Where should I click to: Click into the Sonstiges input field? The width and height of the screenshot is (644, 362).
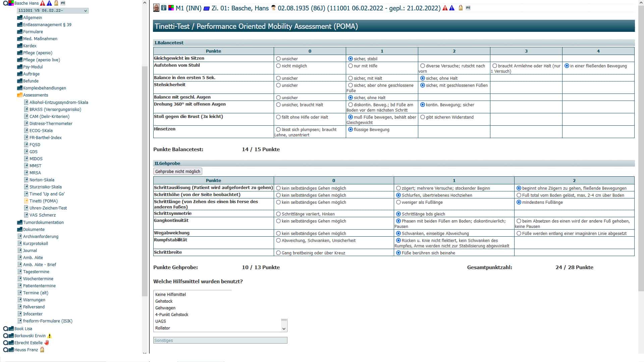tap(220, 340)
